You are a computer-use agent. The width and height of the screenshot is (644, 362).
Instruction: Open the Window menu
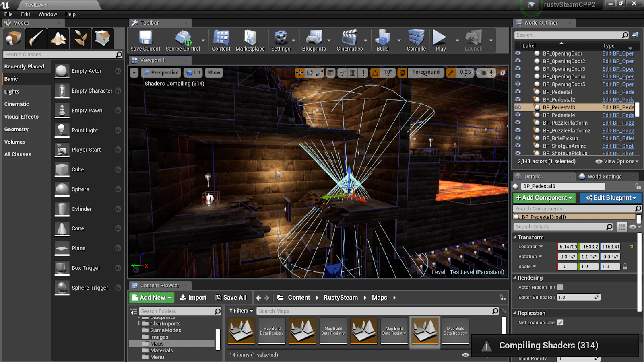point(47,14)
